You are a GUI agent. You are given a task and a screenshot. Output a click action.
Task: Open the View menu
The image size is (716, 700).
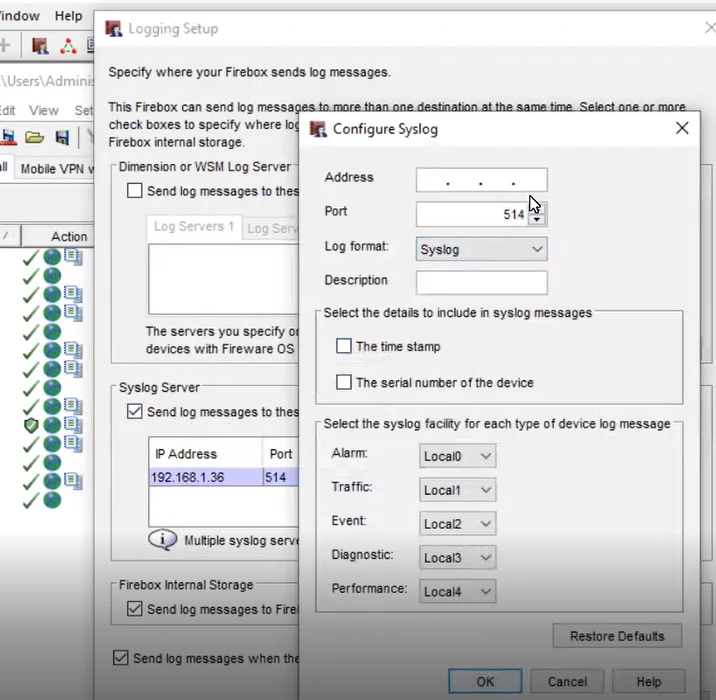pyautogui.click(x=44, y=111)
